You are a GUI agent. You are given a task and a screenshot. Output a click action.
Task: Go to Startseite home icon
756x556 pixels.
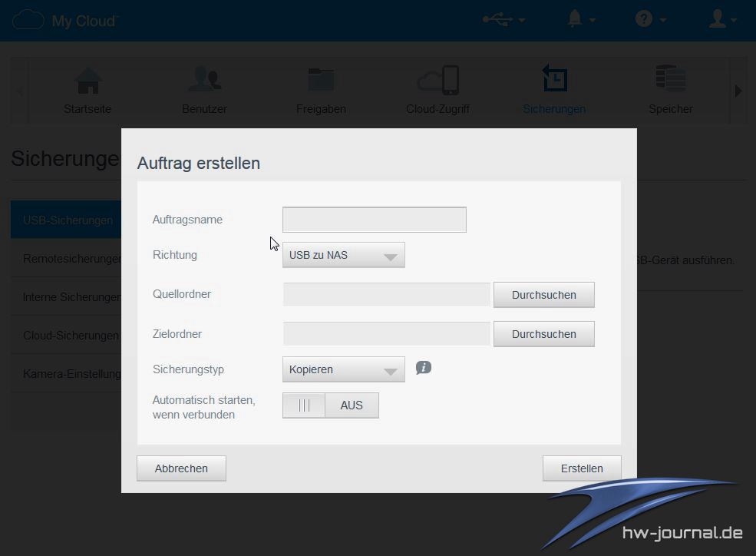point(87,90)
